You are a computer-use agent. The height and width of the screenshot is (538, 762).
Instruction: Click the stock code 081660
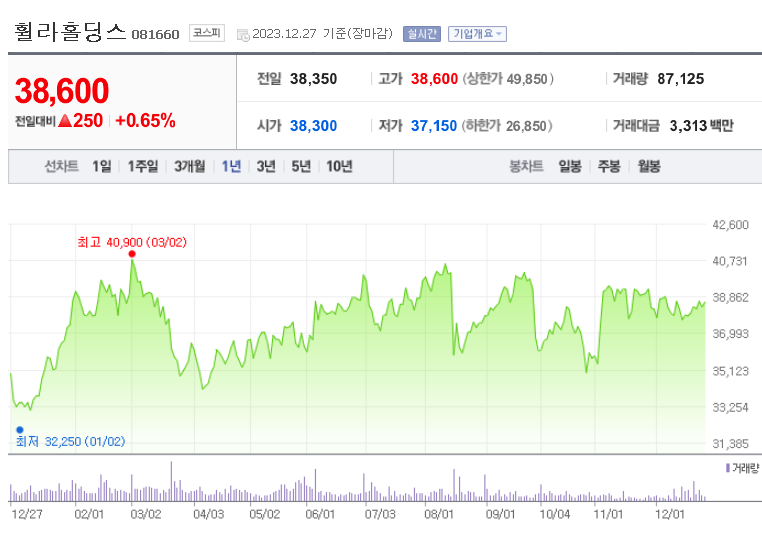[156, 35]
